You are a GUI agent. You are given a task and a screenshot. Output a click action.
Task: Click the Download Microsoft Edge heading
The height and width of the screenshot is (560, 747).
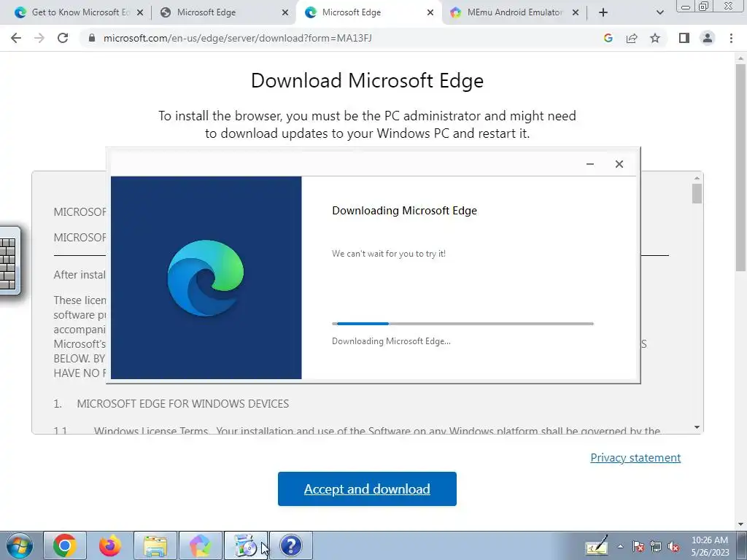pyautogui.click(x=367, y=80)
